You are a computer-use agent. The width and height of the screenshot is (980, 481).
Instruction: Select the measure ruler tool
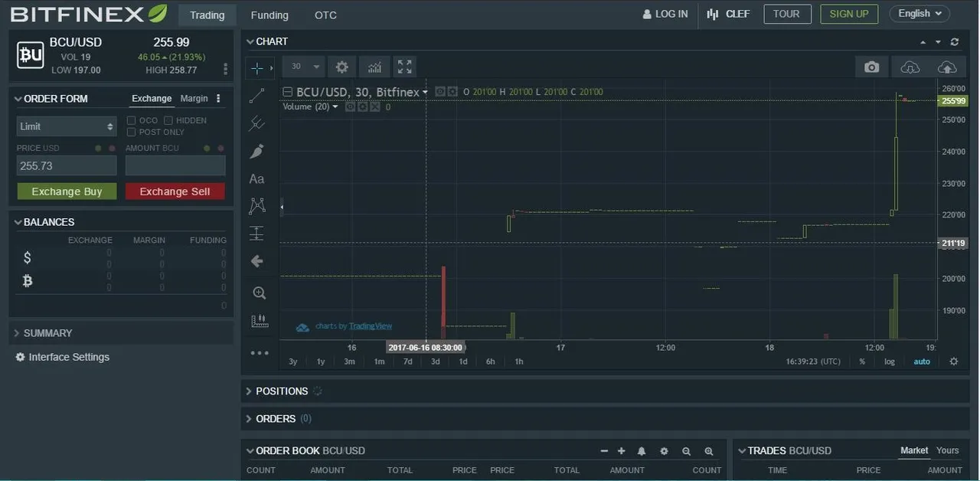260,321
